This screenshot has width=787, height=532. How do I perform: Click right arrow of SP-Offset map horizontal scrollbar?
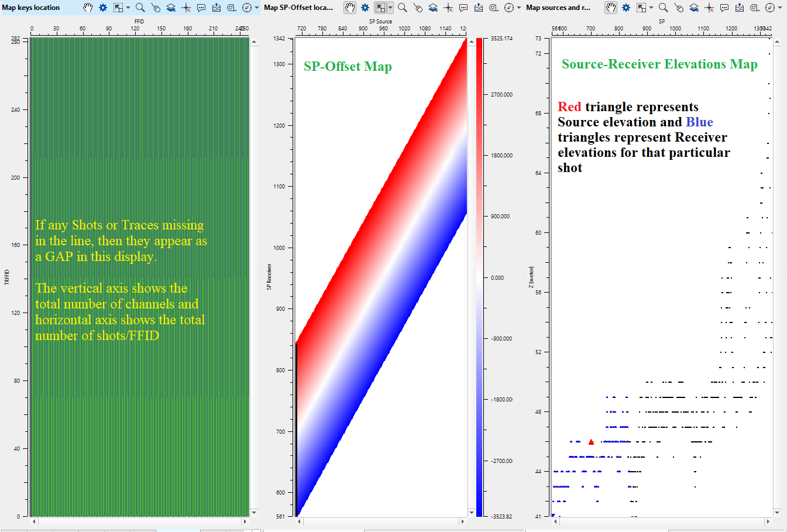point(463,521)
